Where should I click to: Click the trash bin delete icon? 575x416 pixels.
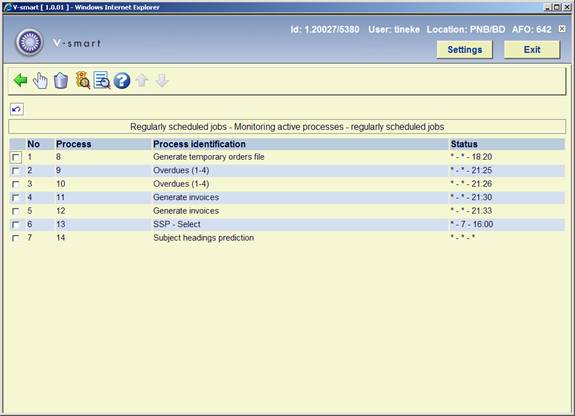(x=61, y=81)
